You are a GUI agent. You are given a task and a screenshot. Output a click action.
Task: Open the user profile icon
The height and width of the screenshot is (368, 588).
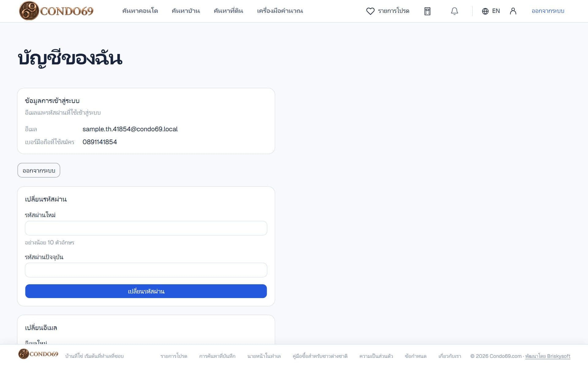tap(513, 11)
